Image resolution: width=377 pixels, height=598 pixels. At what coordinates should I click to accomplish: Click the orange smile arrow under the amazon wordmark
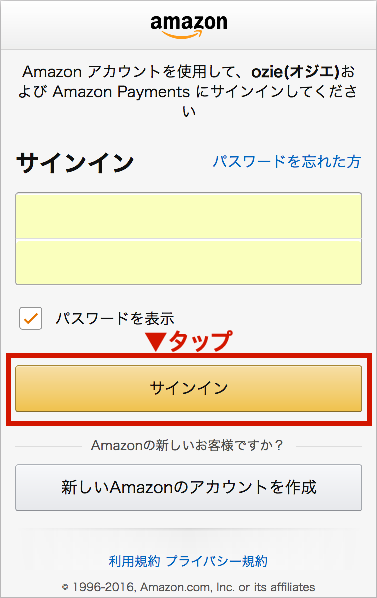pyautogui.click(x=182, y=35)
